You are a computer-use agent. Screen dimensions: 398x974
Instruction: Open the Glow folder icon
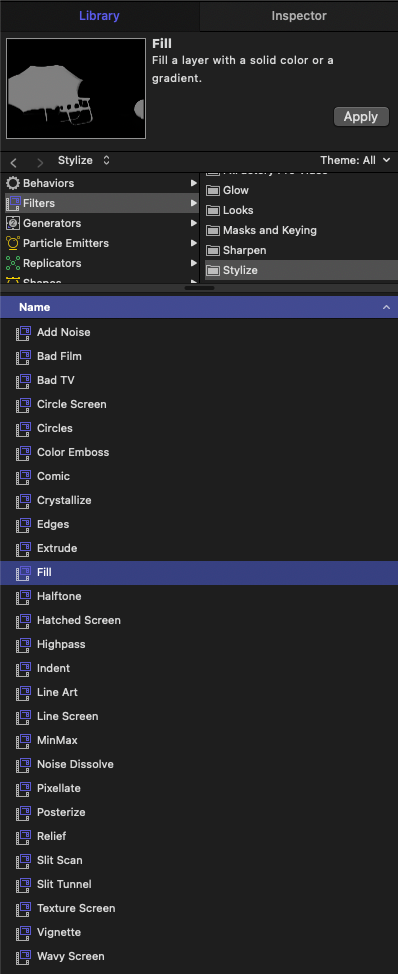tap(213, 190)
